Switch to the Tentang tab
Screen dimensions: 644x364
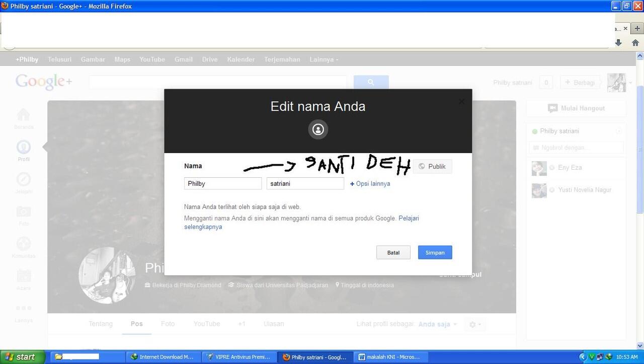[x=101, y=324]
